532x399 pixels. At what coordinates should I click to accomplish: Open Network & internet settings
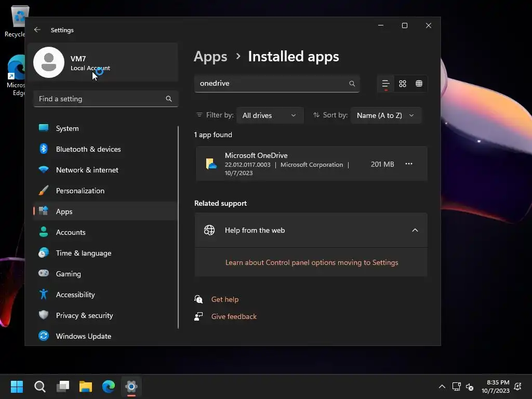tap(105, 170)
